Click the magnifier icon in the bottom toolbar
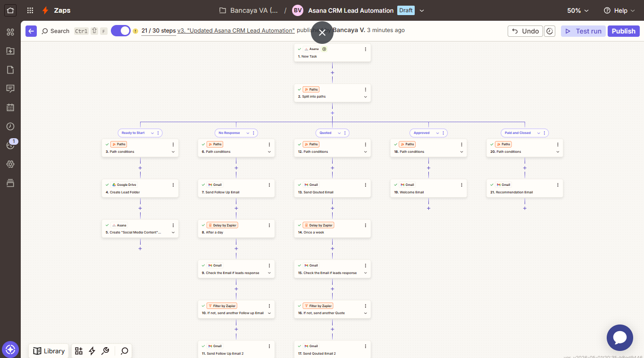This screenshot has height=358, width=644. pyautogui.click(x=125, y=351)
